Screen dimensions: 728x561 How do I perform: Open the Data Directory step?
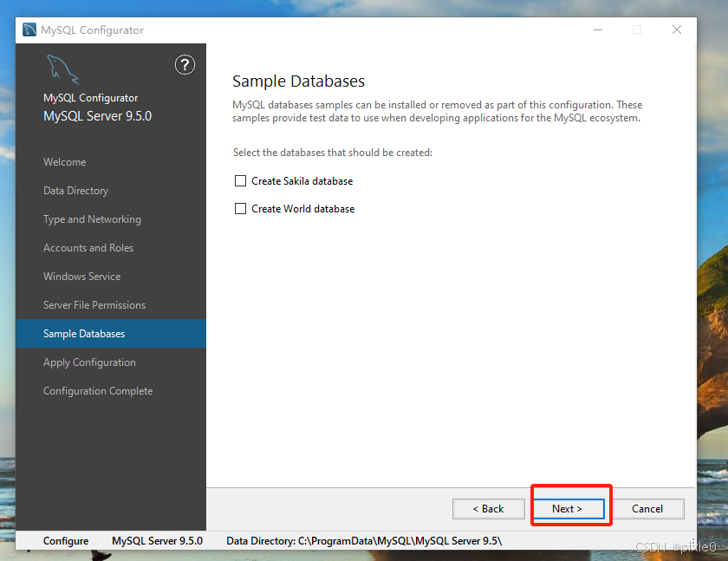click(x=75, y=191)
